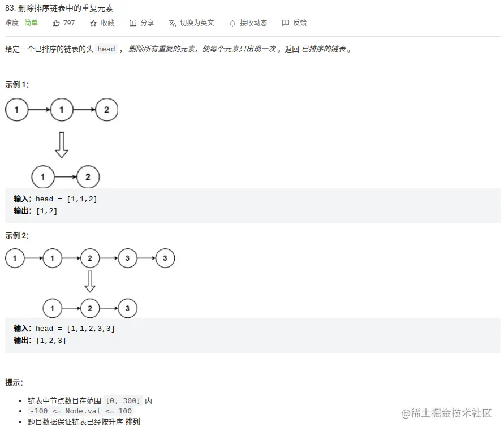Click the feedback message icon
The height and width of the screenshot is (431, 504).
tap(286, 23)
